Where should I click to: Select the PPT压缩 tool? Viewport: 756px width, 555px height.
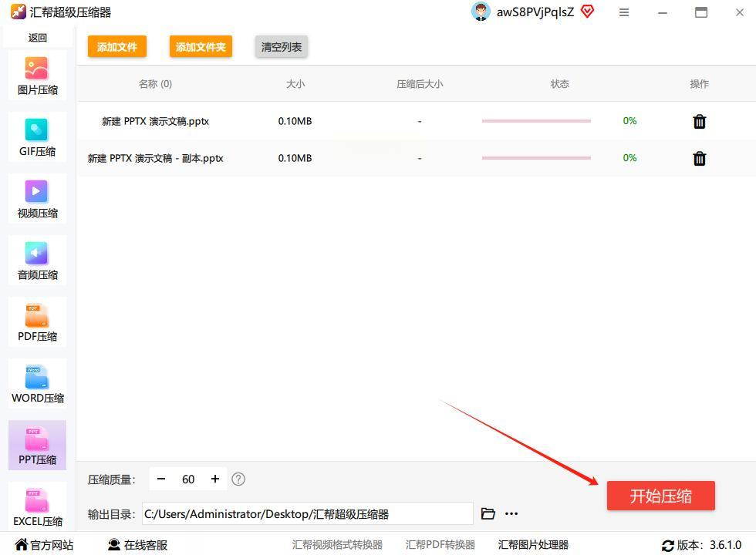coord(37,446)
